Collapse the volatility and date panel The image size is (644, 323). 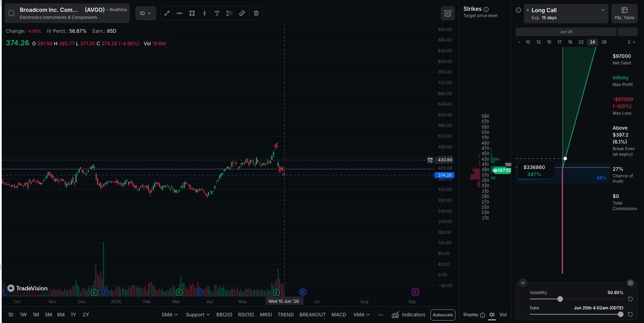click(x=523, y=283)
